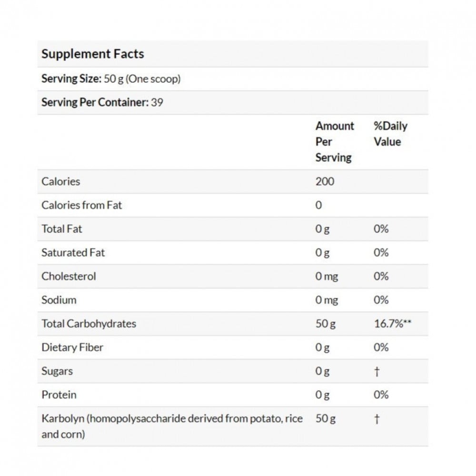Select the Protein row label

coord(59,395)
